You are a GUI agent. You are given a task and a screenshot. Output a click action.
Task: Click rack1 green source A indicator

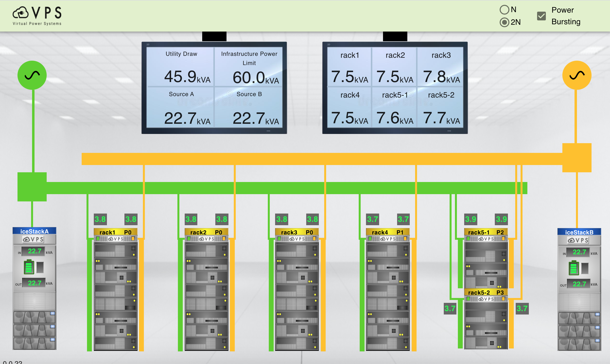click(98, 239)
